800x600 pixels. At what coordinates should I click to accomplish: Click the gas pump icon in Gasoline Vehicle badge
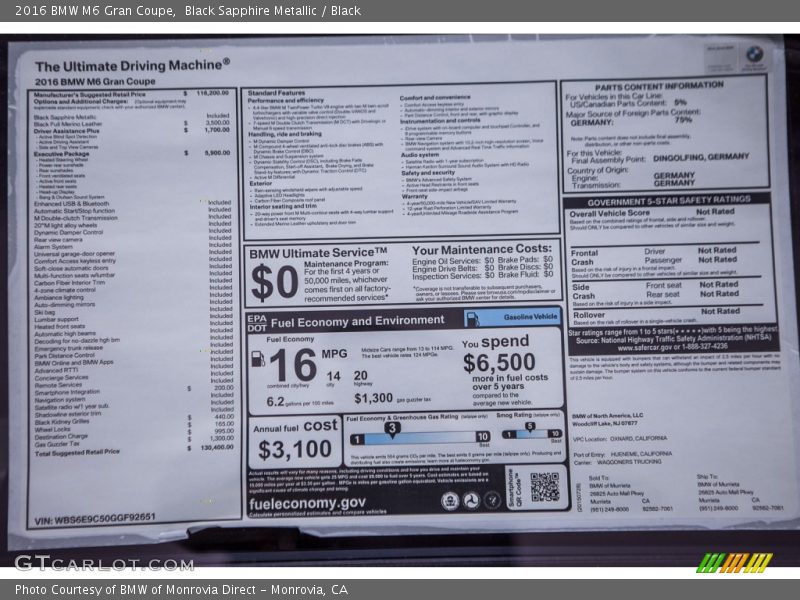click(472, 318)
